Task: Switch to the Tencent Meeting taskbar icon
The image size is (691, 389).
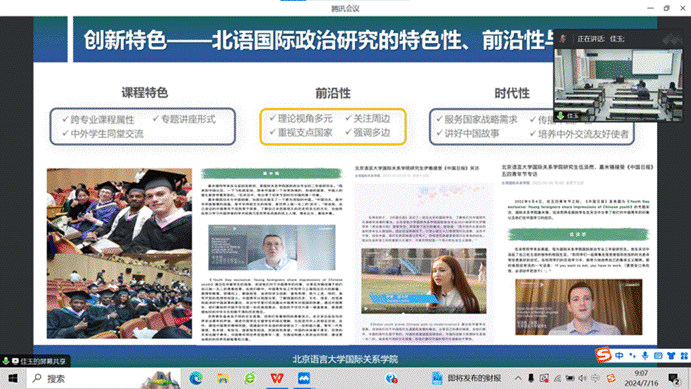Action: pyautogui.click(x=304, y=378)
